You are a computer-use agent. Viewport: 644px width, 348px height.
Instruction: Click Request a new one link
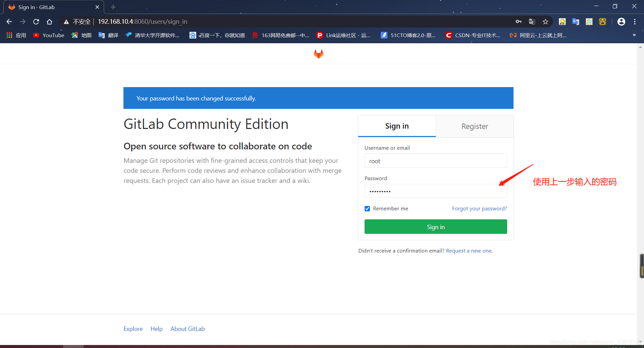[469, 251]
